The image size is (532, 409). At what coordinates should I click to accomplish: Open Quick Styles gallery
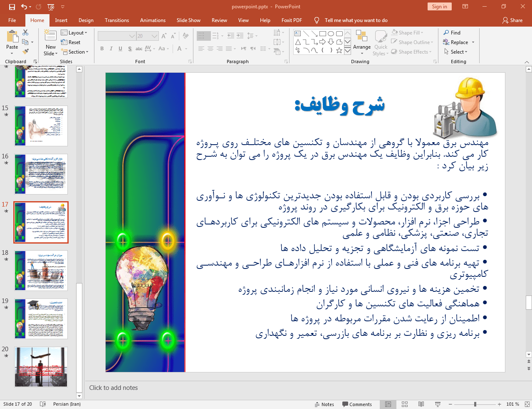(x=381, y=43)
